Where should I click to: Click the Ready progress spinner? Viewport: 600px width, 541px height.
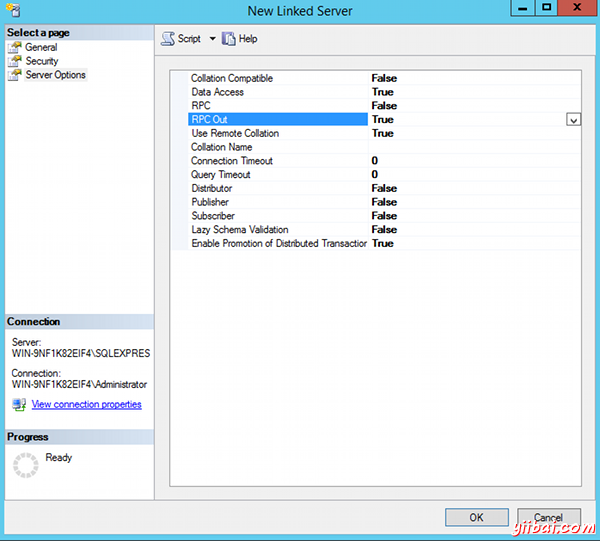26,465
